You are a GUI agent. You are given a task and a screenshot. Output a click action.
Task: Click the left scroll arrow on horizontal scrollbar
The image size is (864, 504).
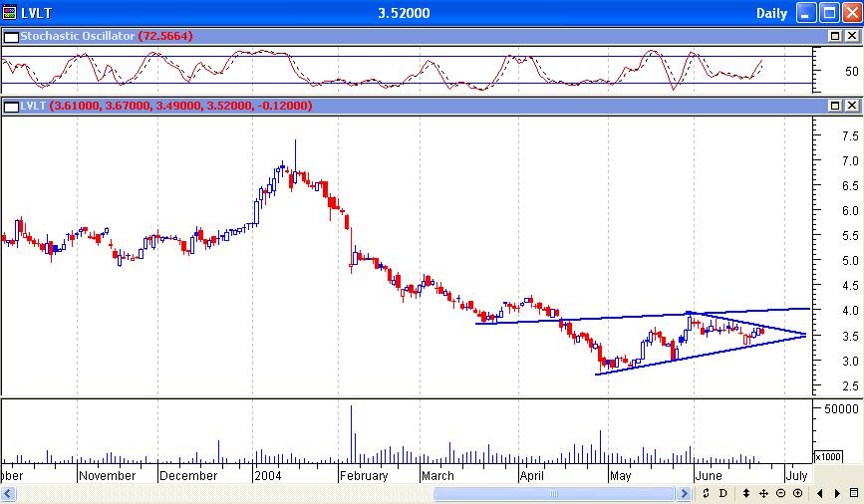coord(8,493)
